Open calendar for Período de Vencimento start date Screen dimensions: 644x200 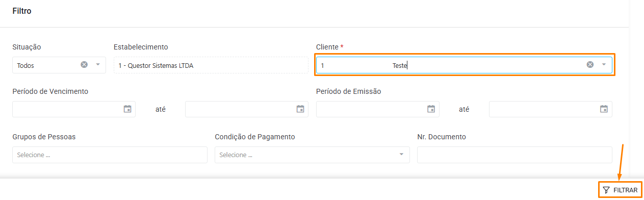coord(127,109)
